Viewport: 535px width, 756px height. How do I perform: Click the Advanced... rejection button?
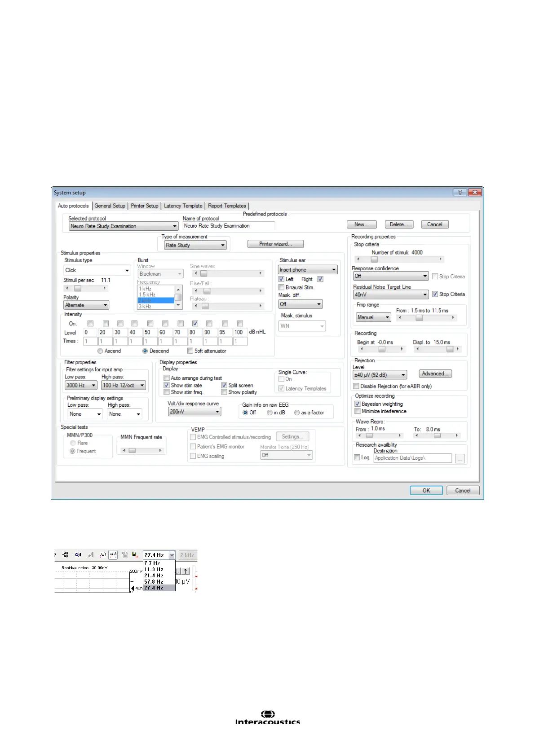(435, 374)
